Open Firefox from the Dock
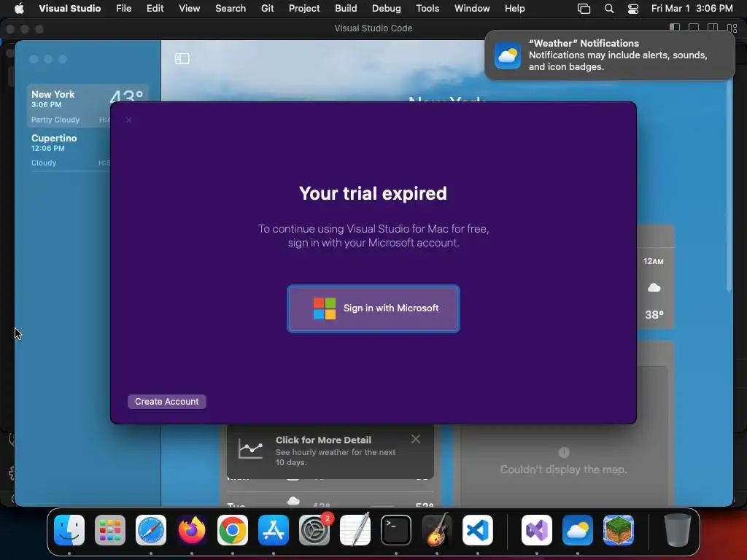 click(x=192, y=530)
